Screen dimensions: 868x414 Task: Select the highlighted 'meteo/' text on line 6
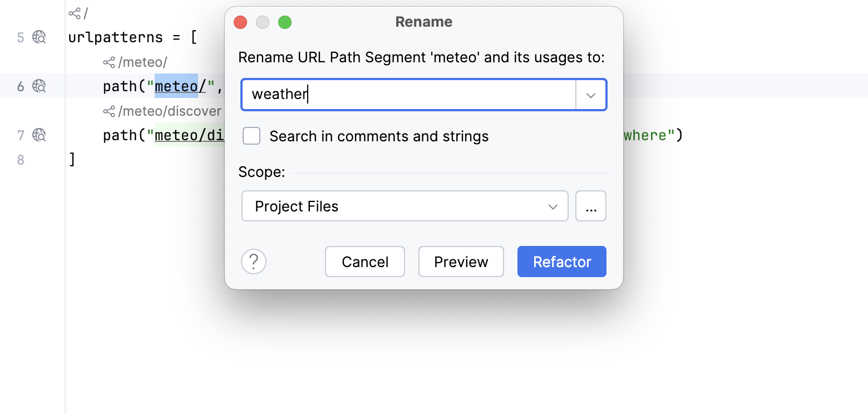[x=177, y=86]
